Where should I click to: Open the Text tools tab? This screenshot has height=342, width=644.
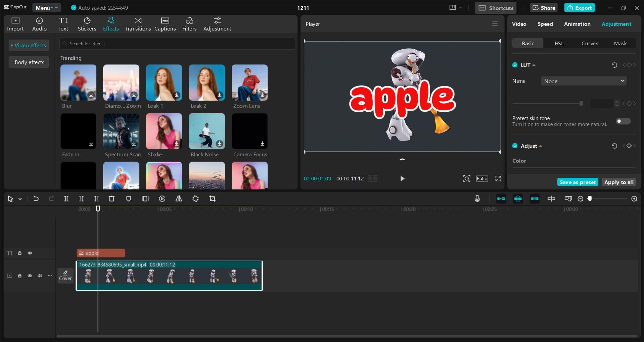click(x=63, y=24)
